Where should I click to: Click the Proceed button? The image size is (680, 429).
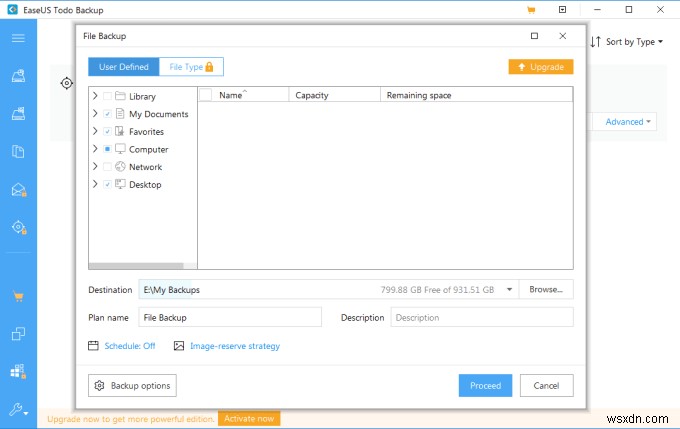pyautogui.click(x=485, y=385)
